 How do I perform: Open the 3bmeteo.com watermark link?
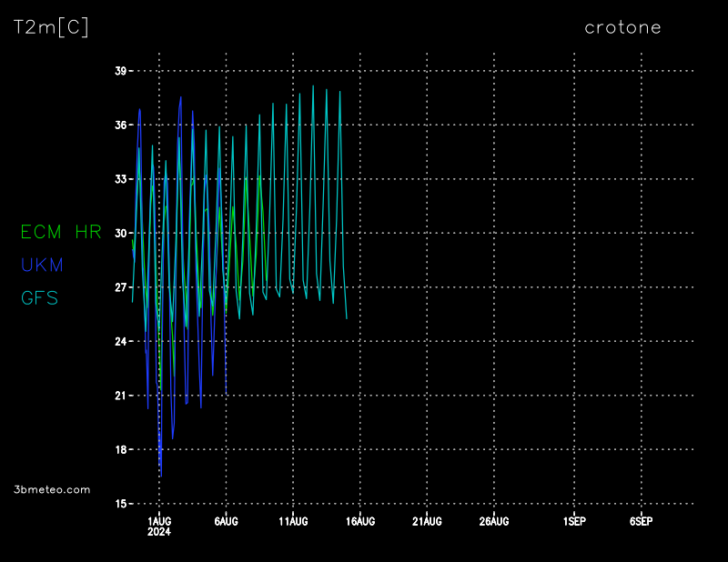point(53,489)
